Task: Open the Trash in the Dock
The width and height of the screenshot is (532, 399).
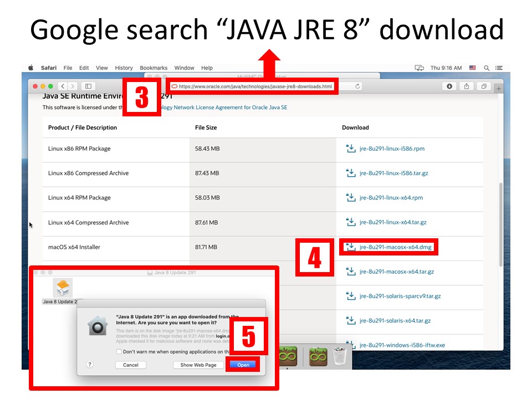Action: tap(340, 356)
